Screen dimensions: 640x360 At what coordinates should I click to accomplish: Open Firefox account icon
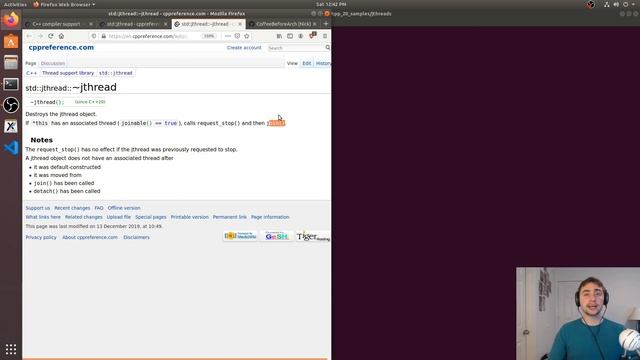tap(301, 36)
